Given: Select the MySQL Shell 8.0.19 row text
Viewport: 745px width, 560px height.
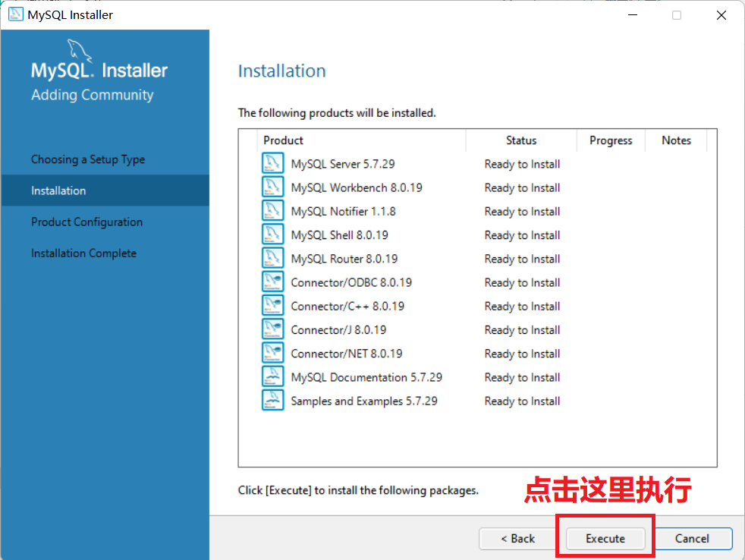Looking at the screenshot, I should click(339, 235).
